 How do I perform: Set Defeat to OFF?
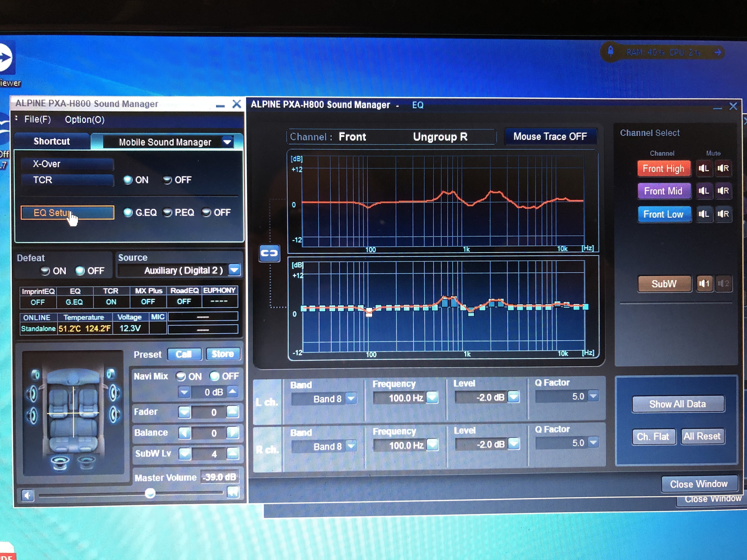(x=80, y=271)
